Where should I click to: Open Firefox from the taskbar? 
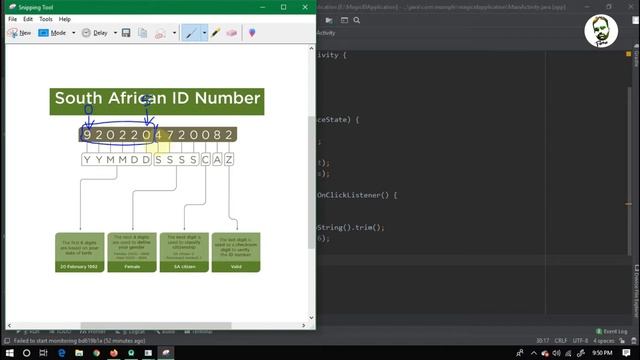(x=114, y=353)
